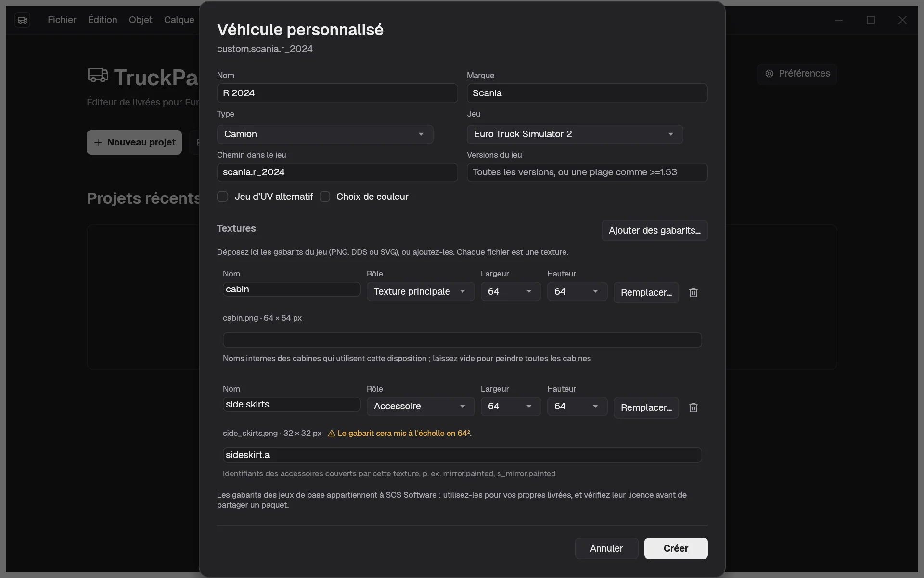Click the Préférences button in main window
This screenshot has width=924, height=578.
797,74
